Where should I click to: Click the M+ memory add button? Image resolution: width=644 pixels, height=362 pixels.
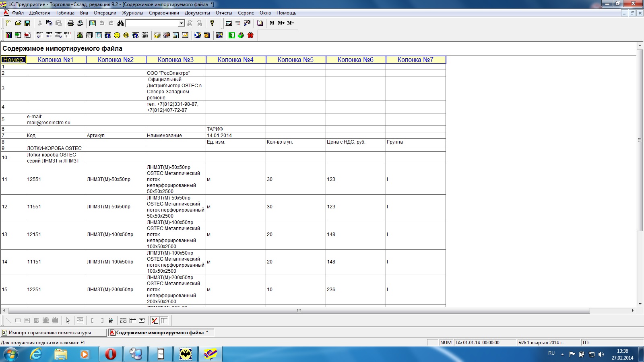(281, 23)
